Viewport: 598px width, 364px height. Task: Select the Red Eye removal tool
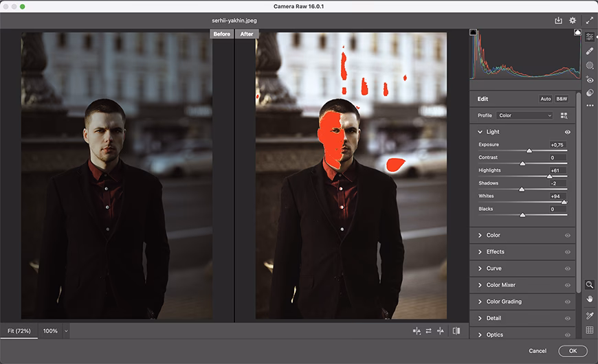click(590, 79)
